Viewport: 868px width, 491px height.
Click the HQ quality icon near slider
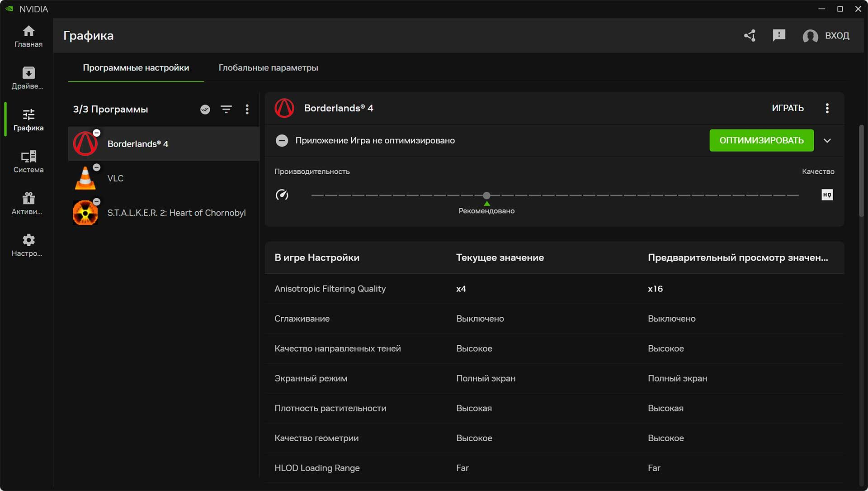click(x=828, y=195)
